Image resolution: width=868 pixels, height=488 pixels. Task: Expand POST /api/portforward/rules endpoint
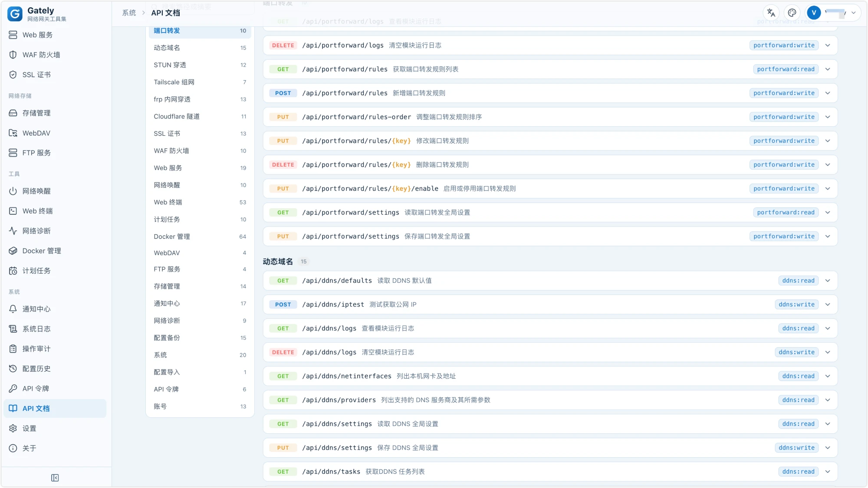(x=550, y=93)
